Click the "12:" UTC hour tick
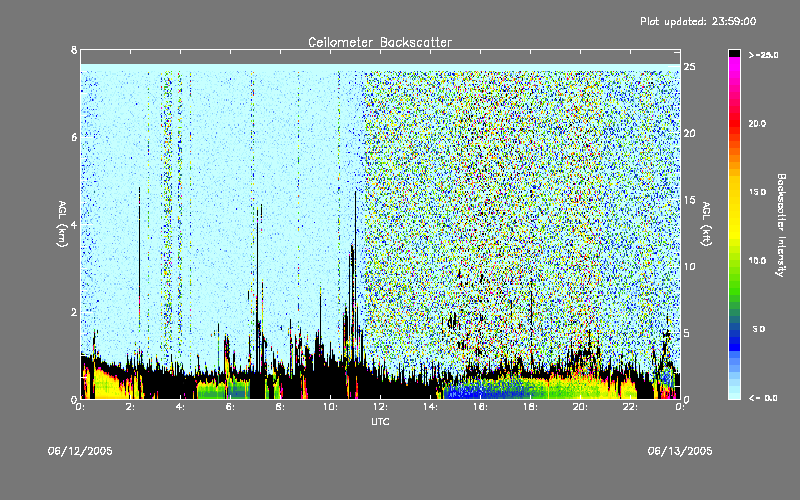Image resolution: width=800 pixels, height=500 pixels. tap(380, 407)
